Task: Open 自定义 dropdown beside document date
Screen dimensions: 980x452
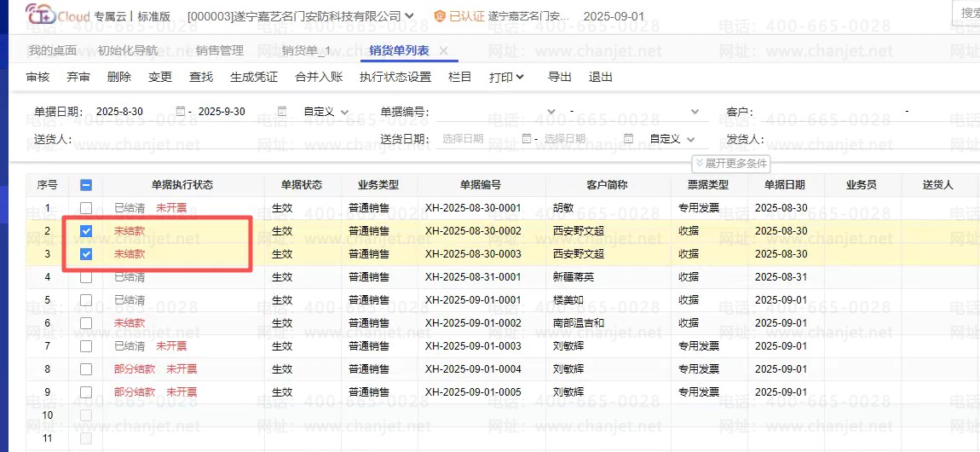Action: (x=331, y=112)
